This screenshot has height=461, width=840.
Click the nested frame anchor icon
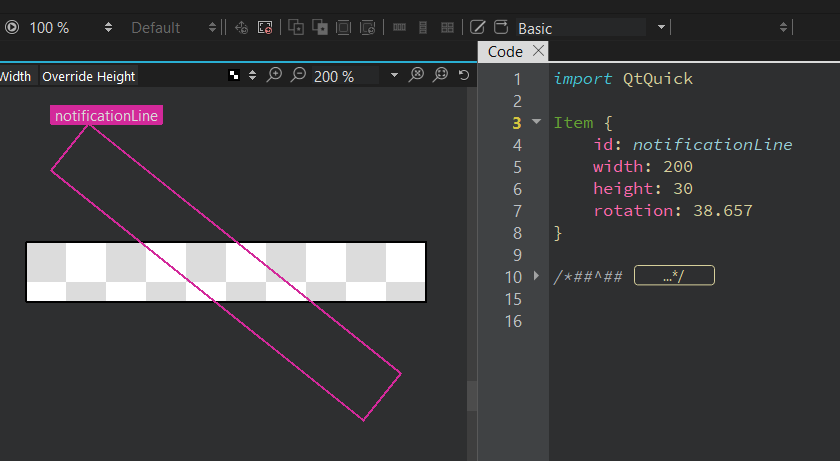tap(343, 27)
